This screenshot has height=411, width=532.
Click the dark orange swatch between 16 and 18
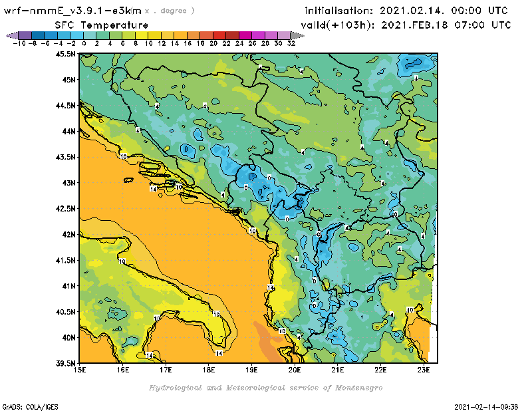[x=194, y=35]
